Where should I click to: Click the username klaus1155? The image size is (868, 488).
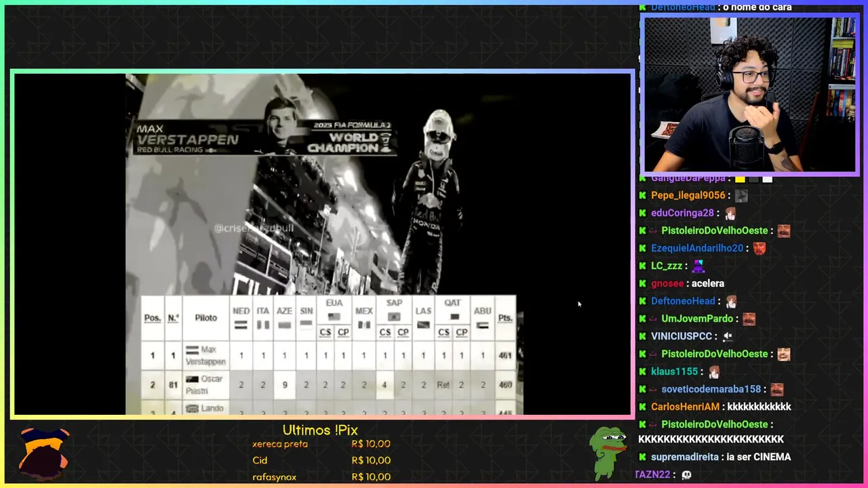pos(674,371)
